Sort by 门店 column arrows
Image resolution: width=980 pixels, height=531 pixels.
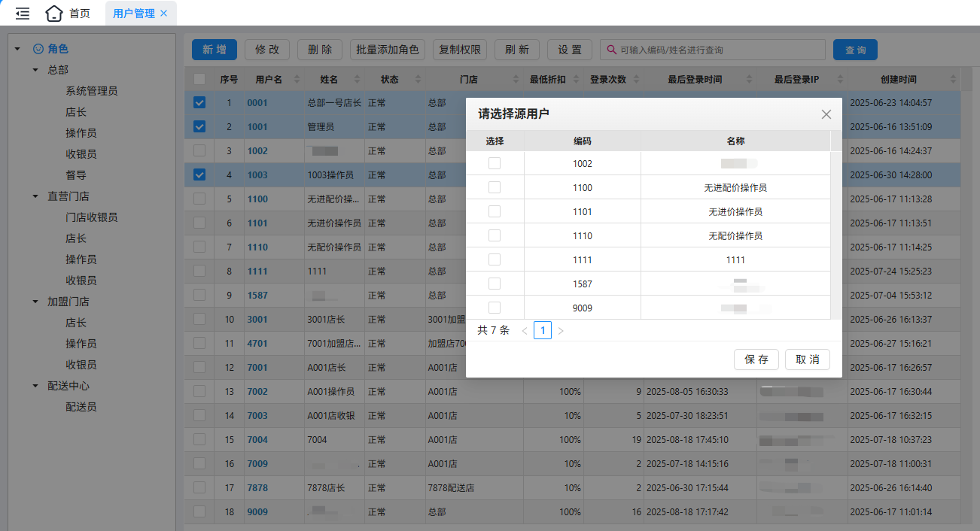click(516, 79)
